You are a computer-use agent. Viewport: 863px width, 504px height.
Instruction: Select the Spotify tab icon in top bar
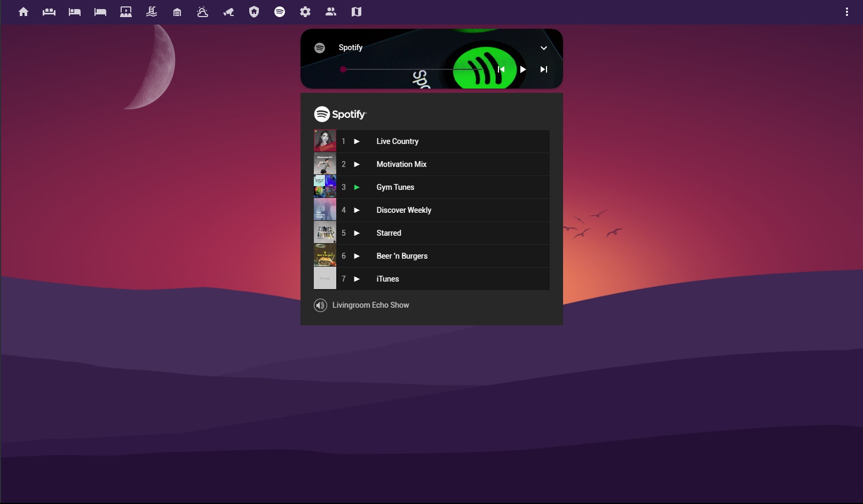280,12
